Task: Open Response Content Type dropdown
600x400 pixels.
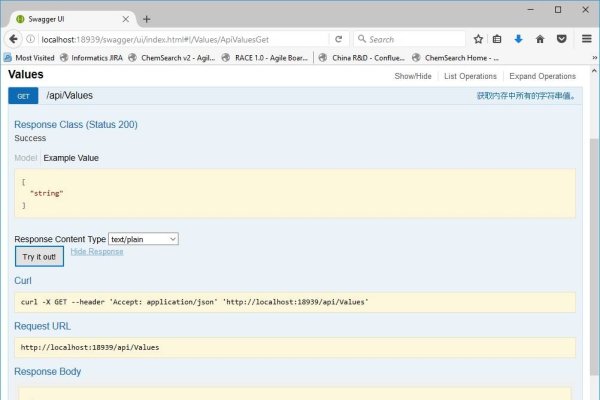Action: tap(143, 239)
